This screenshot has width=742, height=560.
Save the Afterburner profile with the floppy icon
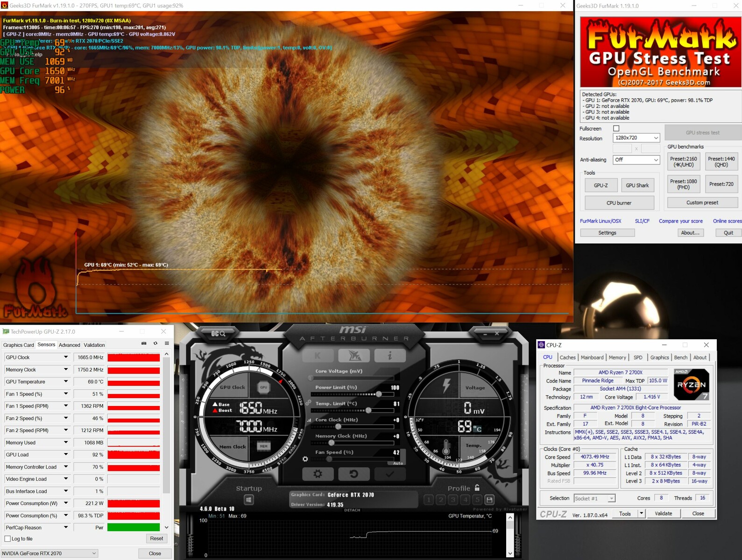tap(489, 500)
